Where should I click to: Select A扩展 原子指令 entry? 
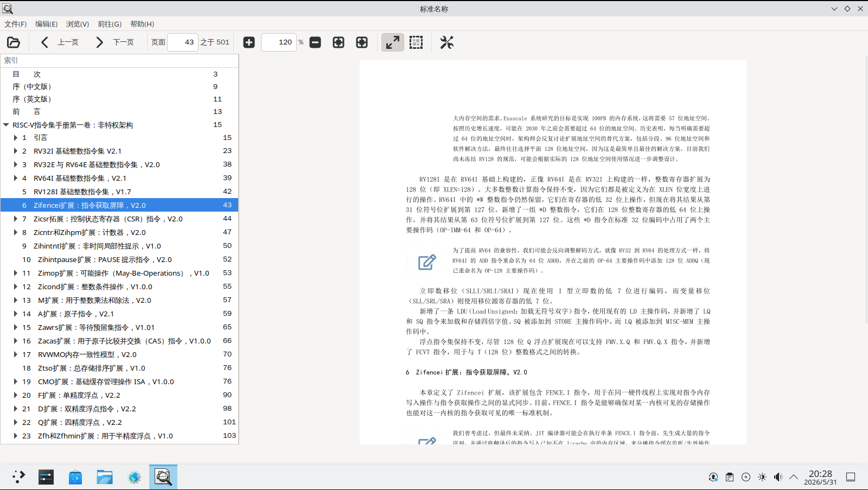(119, 314)
